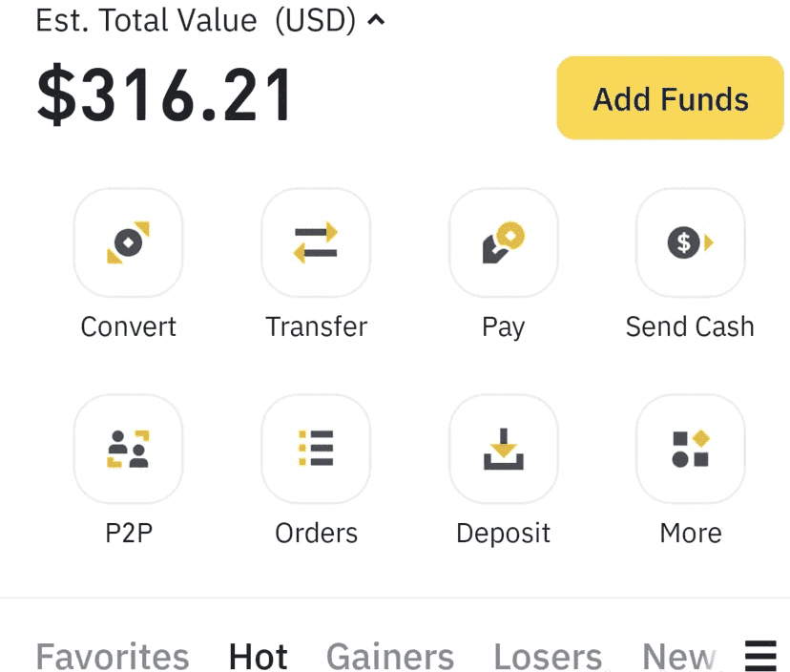Click the Add Funds button

point(670,97)
